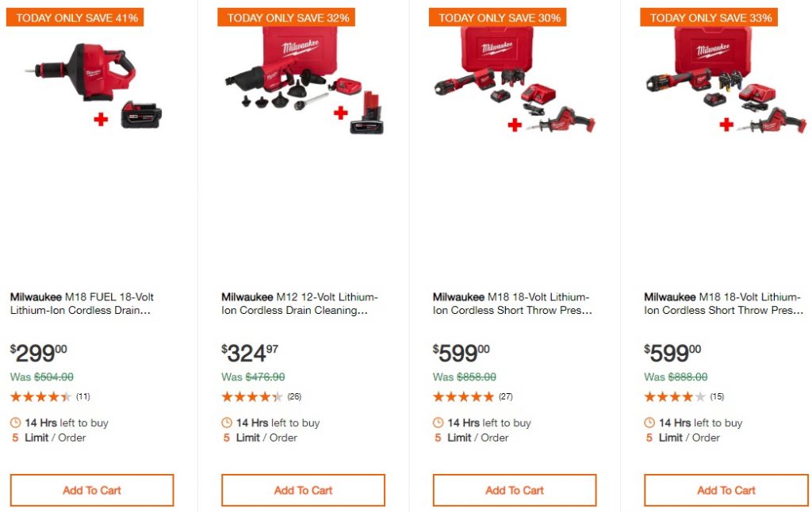Screen dimensions: 812x512
Task: Click the press tool kit image under SAVE 33%
Action: pyautogui.click(x=726, y=82)
